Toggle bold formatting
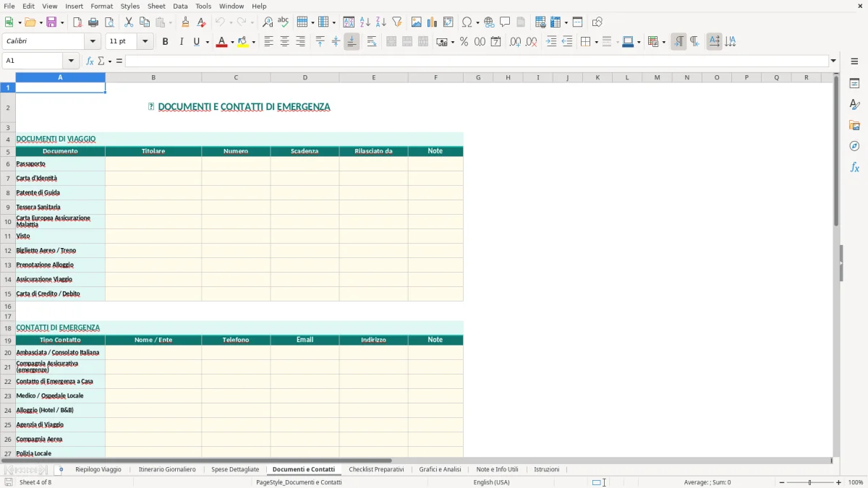 165,42
